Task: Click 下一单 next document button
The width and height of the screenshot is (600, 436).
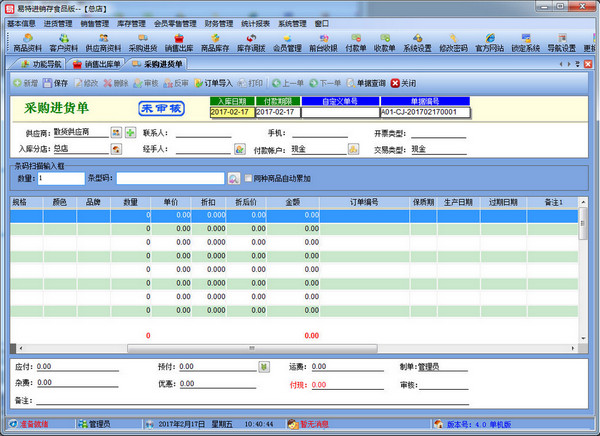Action: point(325,83)
